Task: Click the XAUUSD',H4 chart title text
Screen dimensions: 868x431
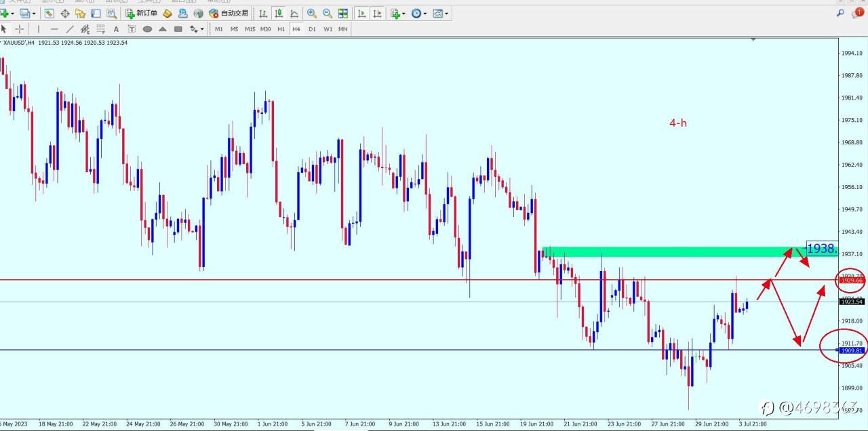Action: 19,43
